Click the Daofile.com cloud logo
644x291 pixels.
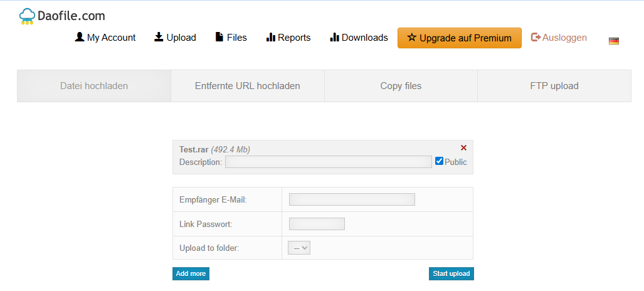pyautogui.click(x=27, y=16)
